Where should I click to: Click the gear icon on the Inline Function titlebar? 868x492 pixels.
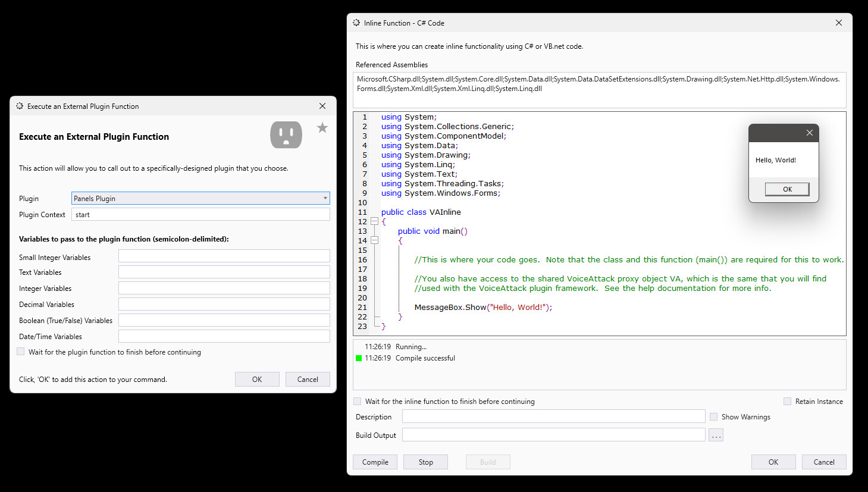(x=356, y=23)
